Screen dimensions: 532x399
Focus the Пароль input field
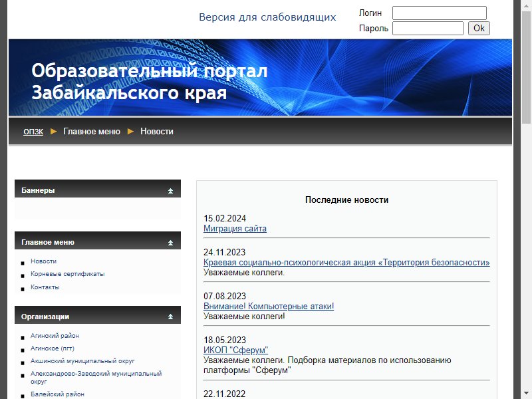click(428, 28)
